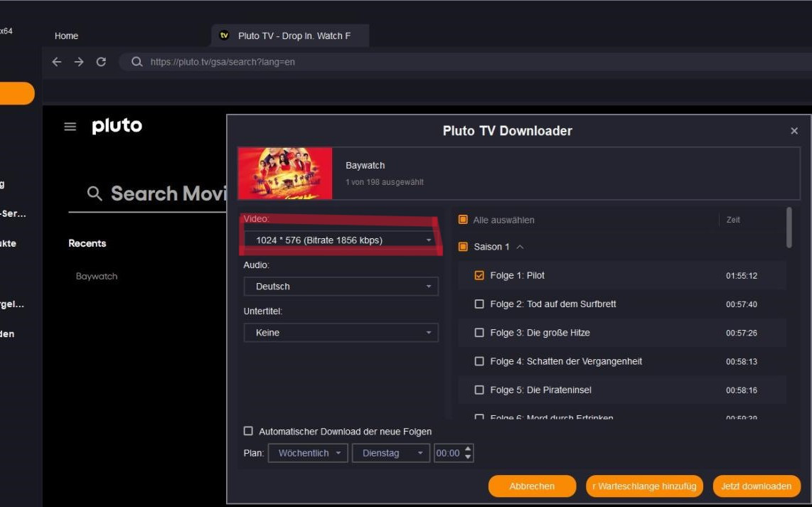Open the Pluto hamburger menu

pyautogui.click(x=70, y=127)
